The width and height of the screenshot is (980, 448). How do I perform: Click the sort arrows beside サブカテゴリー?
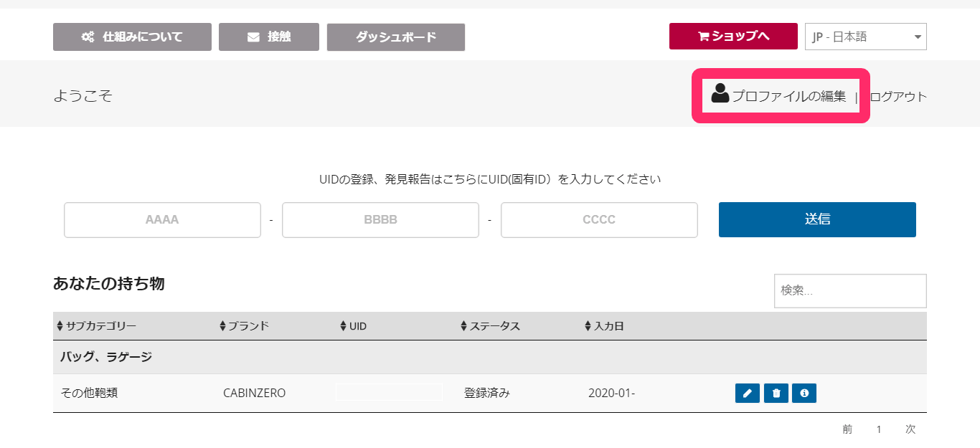(x=60, y=326)
